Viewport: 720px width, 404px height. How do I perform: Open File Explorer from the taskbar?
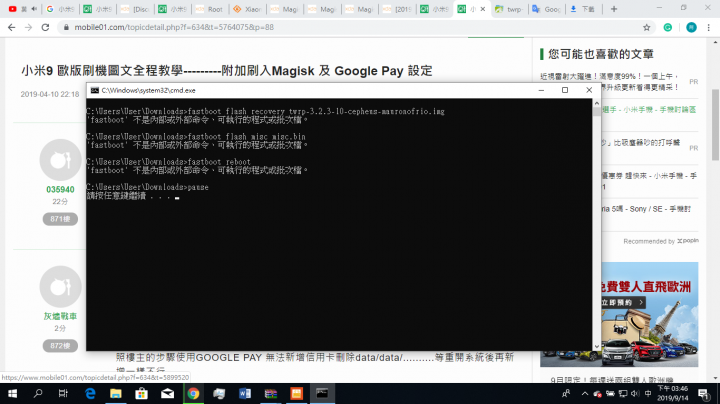click(116, 393)
